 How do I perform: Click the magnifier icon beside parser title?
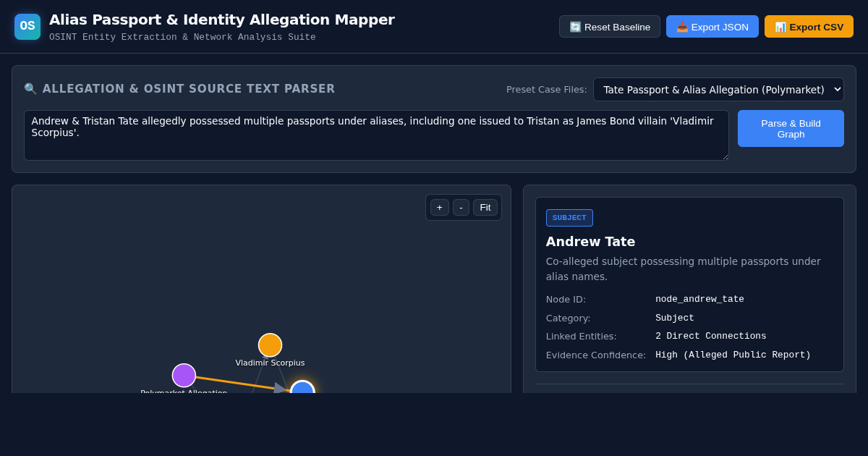(x=30, y=89)
